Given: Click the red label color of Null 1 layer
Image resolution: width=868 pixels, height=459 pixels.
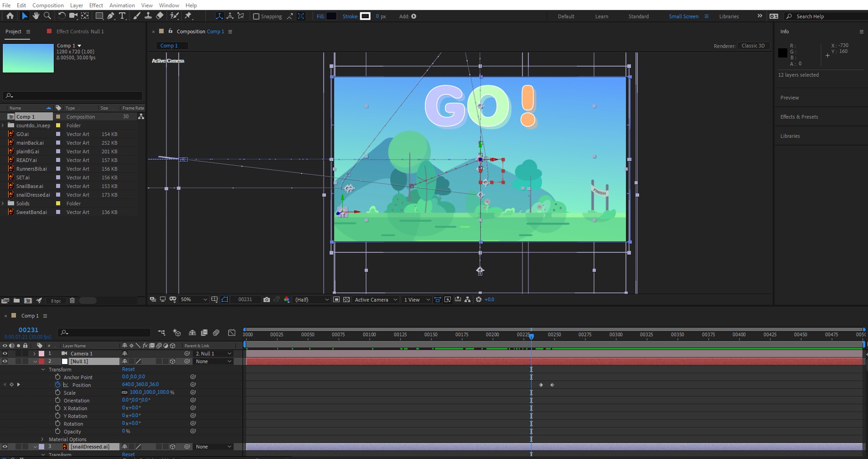Looking at the screenshot, I should point(41,361).
